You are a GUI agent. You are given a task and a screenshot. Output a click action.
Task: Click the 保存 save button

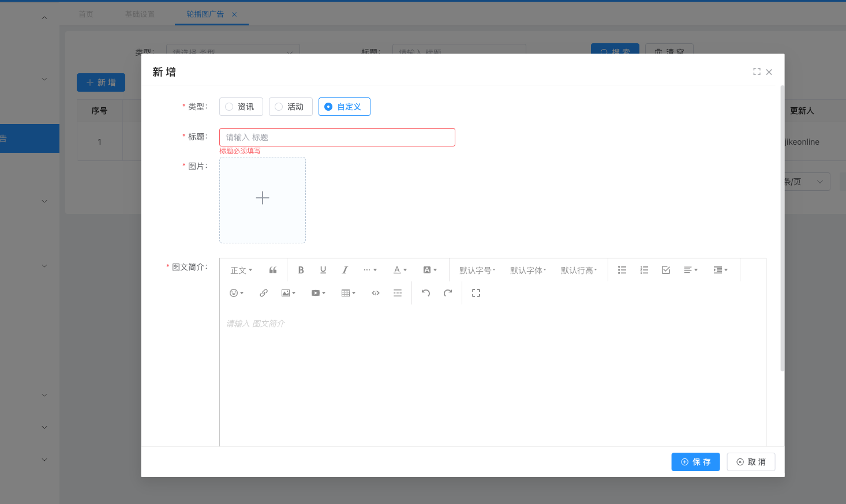tap(695, 462)
